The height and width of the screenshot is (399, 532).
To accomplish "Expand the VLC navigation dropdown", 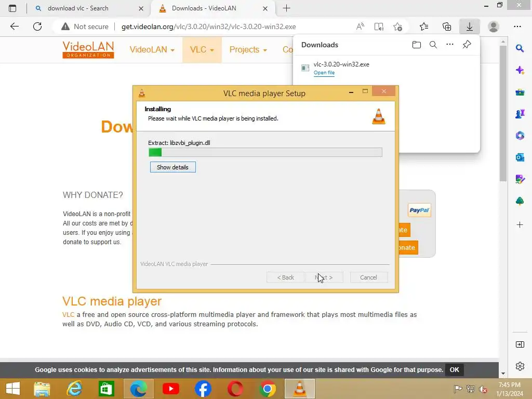I will click(202, 49).
